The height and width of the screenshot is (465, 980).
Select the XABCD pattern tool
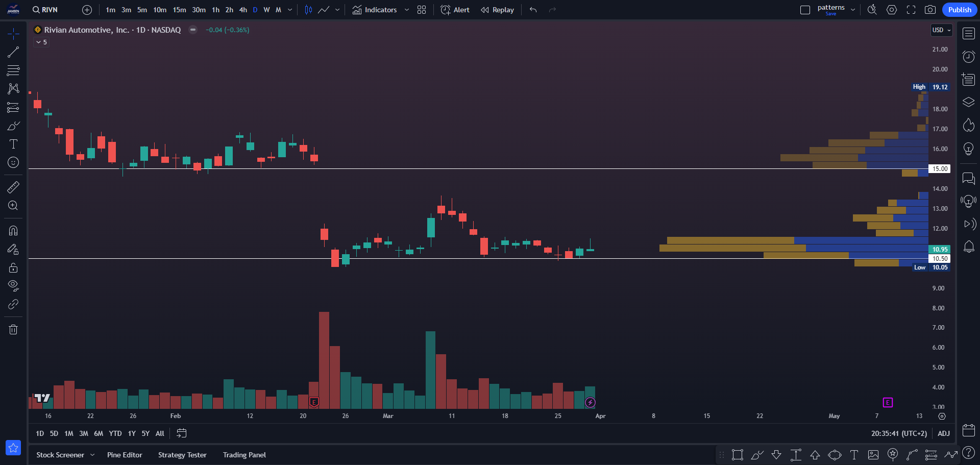click(13, 89)
